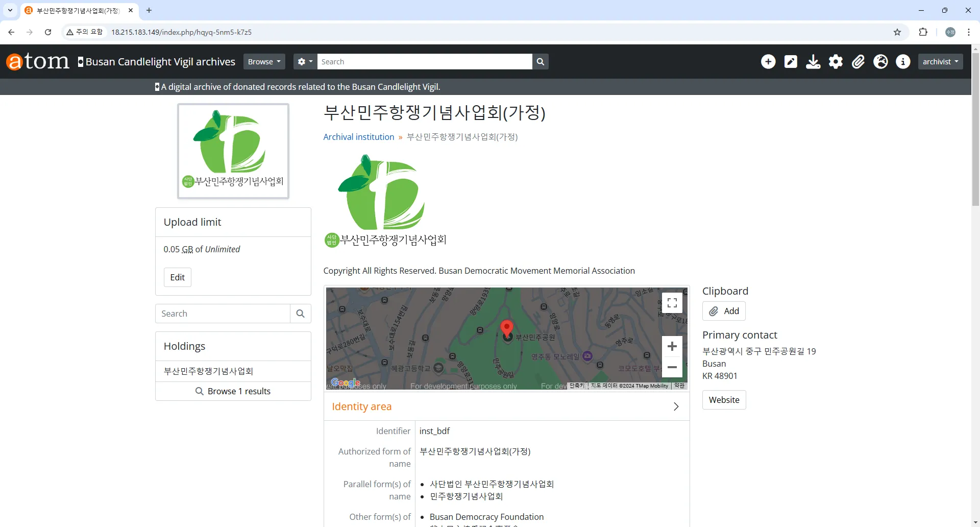
Task: Click the Busan Candlelight Vigil archives title
Action: tap(160, 62)
